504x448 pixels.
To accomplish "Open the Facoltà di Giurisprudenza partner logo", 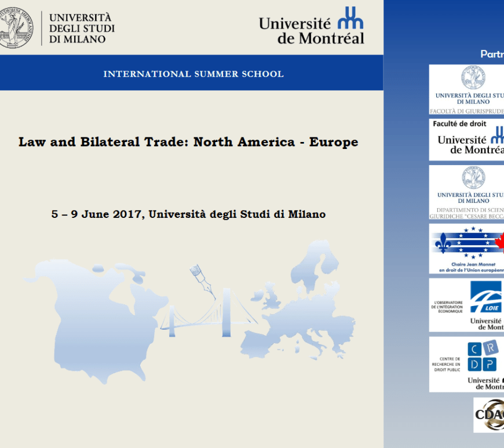I will click(x=467, y=89).
